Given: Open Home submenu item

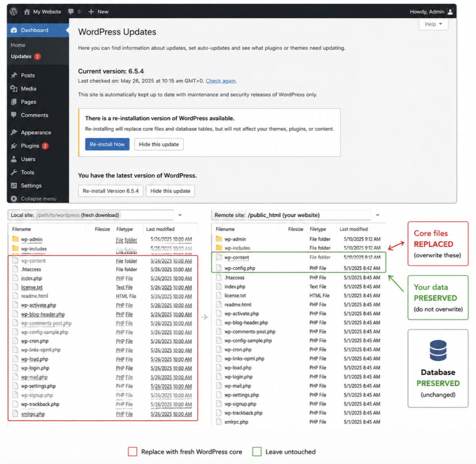Looking at the screenshot, I should [x=18, y=45].
